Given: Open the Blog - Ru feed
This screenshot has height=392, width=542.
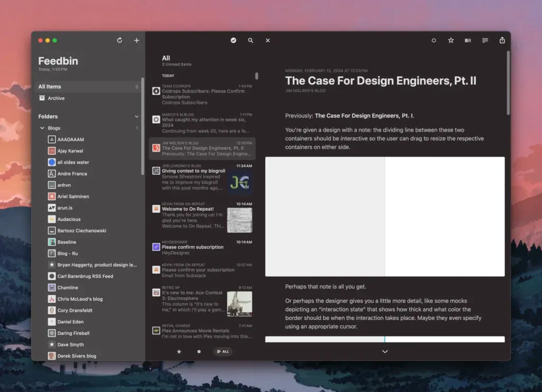Looking at the screenshot, I should (93, 253).
